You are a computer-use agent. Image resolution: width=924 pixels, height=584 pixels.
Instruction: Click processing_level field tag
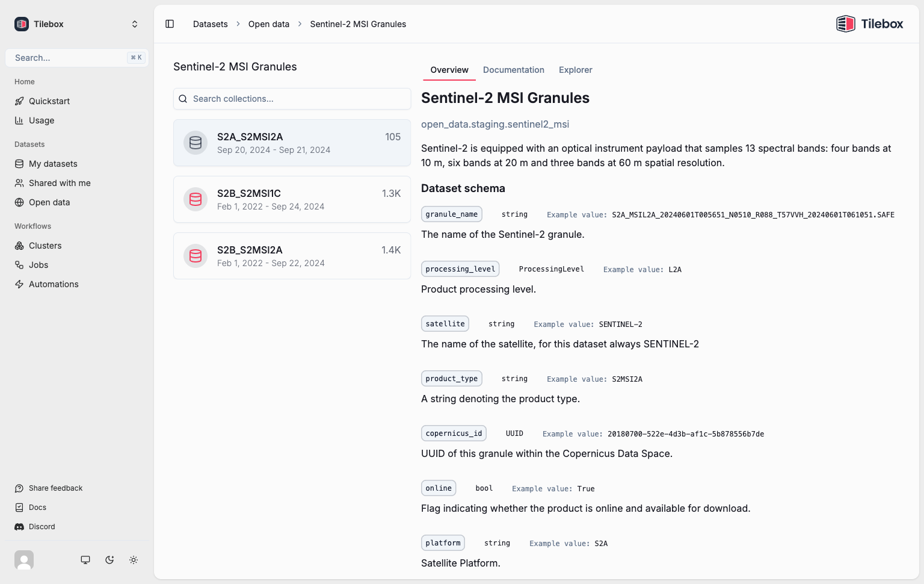coord(460,269)
